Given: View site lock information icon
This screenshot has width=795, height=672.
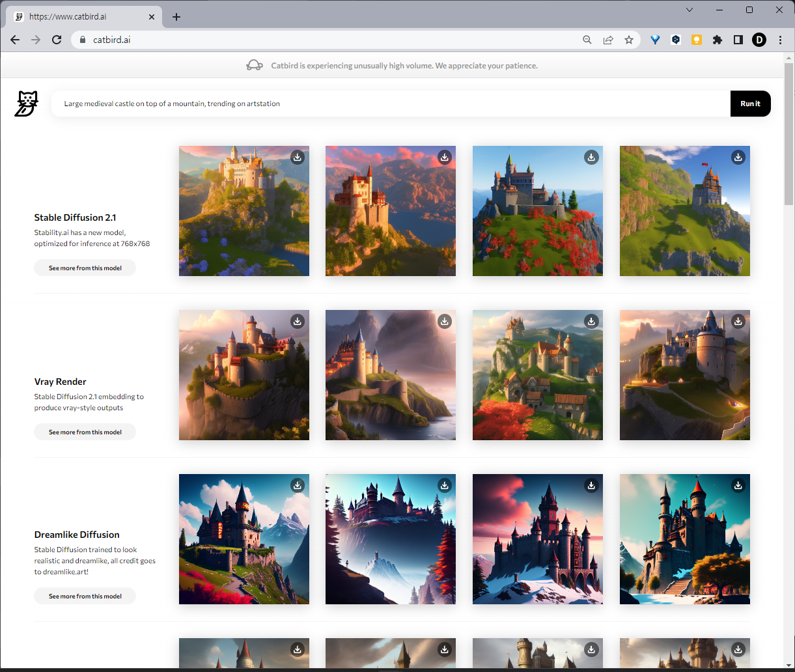Looking at the screenshot, I should (82, 40).
